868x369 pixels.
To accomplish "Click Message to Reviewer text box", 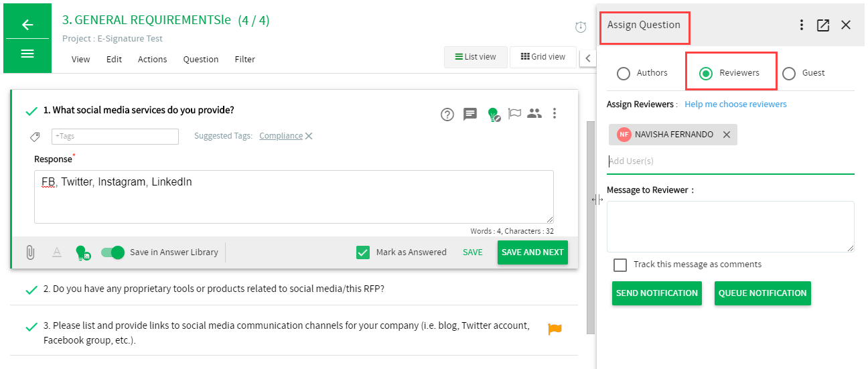I will 731,226.
